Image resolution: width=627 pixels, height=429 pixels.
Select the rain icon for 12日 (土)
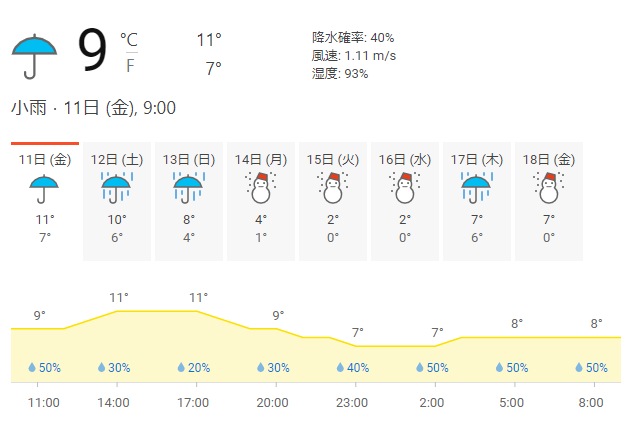pyautogui.click(x=116, y=187)
